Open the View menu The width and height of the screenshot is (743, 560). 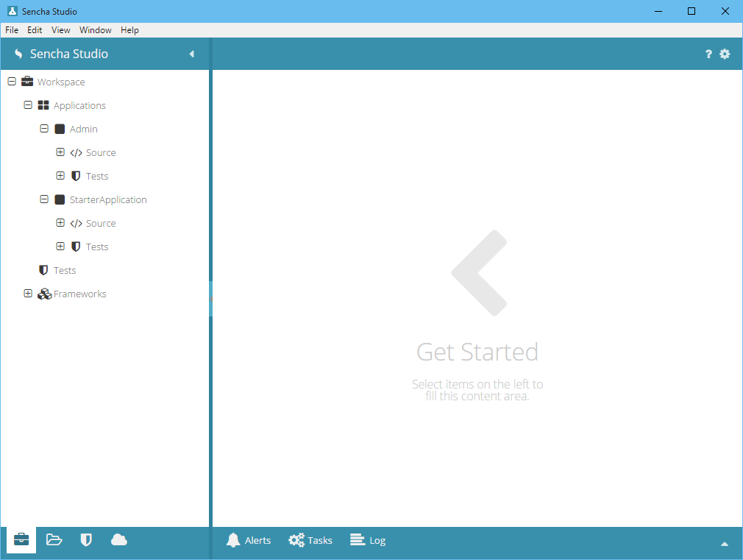click(x=60, y=30)
